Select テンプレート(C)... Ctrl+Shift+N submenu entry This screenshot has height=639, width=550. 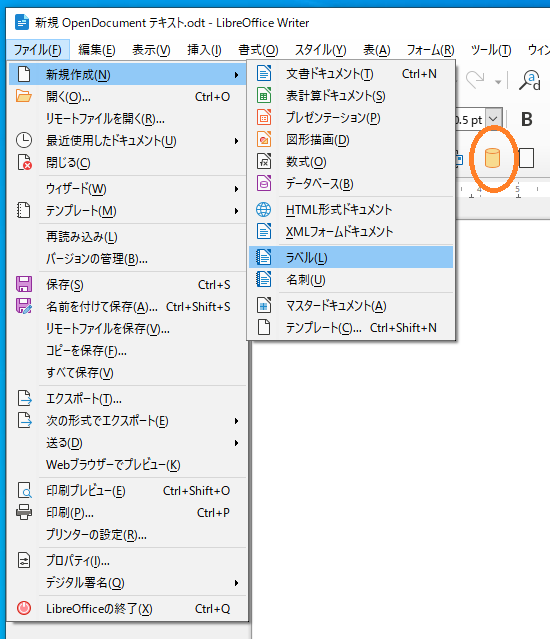(351, 328)
